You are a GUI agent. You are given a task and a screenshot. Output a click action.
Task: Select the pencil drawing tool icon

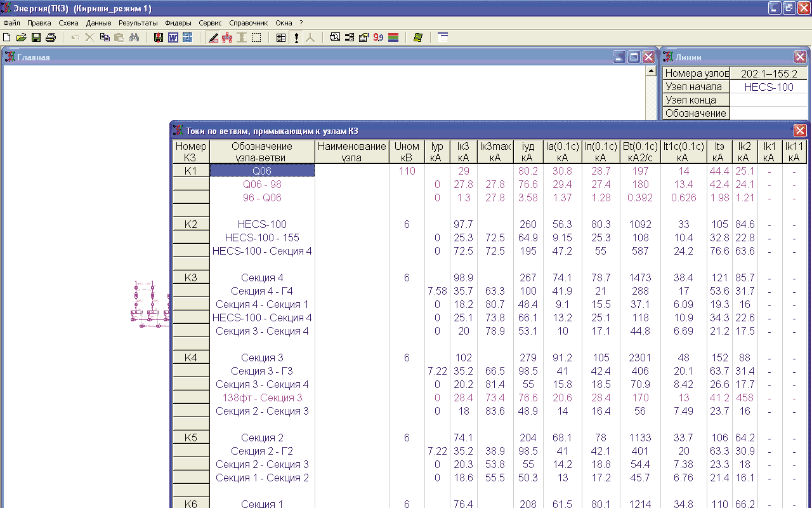coord(214,37)
